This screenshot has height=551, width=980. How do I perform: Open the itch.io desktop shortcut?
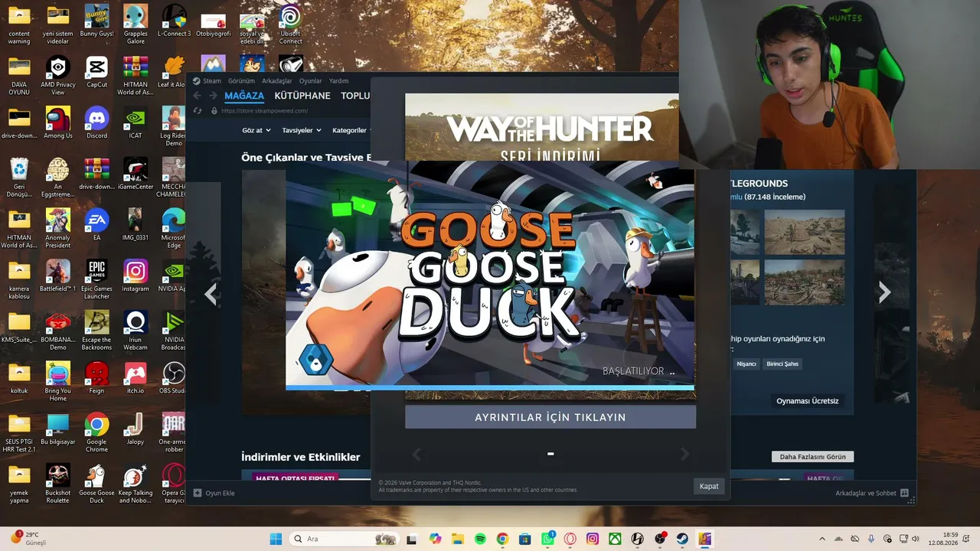[x=136, y=378]
